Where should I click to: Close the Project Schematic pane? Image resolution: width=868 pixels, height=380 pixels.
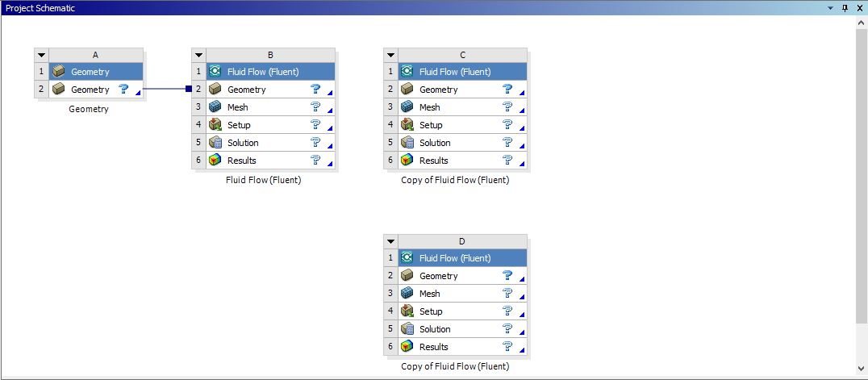point(860,8)
